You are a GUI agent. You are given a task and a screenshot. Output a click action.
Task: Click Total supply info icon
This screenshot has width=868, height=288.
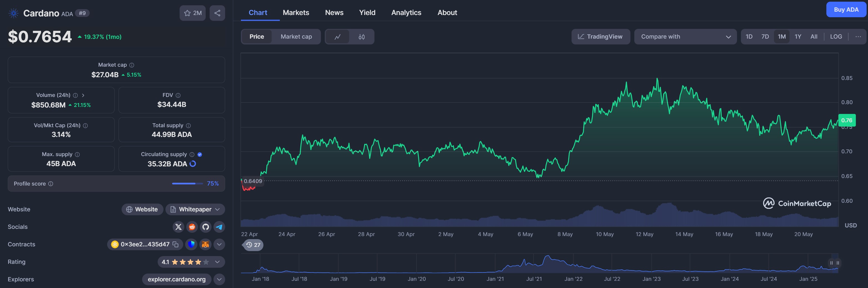[188, 126]
